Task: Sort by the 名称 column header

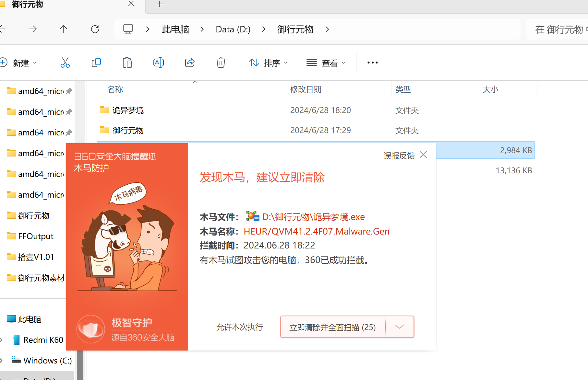Action: [115, 89]
